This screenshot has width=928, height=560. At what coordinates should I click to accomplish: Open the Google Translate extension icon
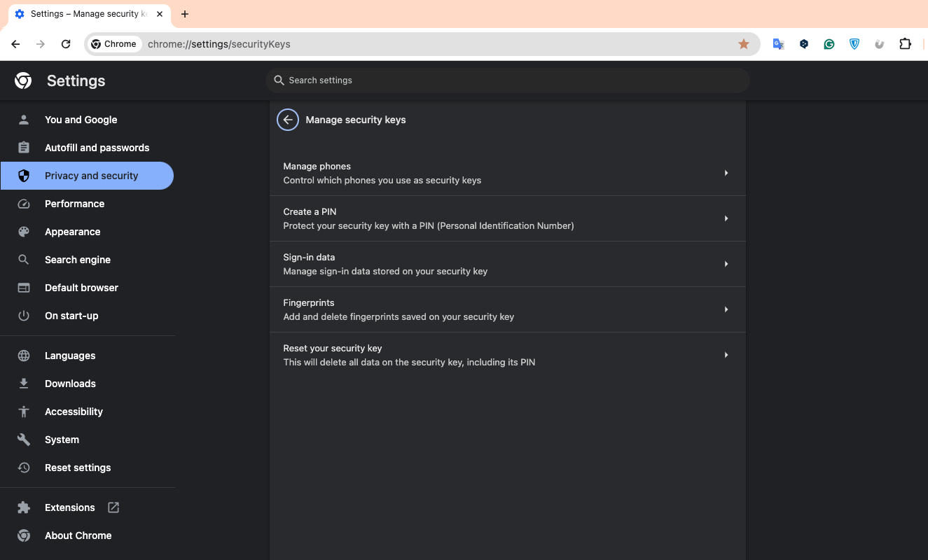pos(778,44)
